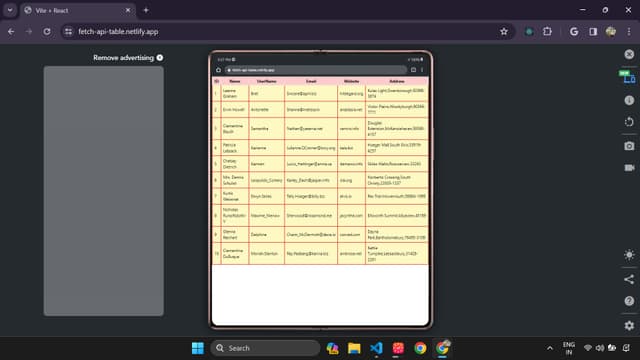Start video recording of device
Viewport: 640px width, 360px height.
point(629,168)
